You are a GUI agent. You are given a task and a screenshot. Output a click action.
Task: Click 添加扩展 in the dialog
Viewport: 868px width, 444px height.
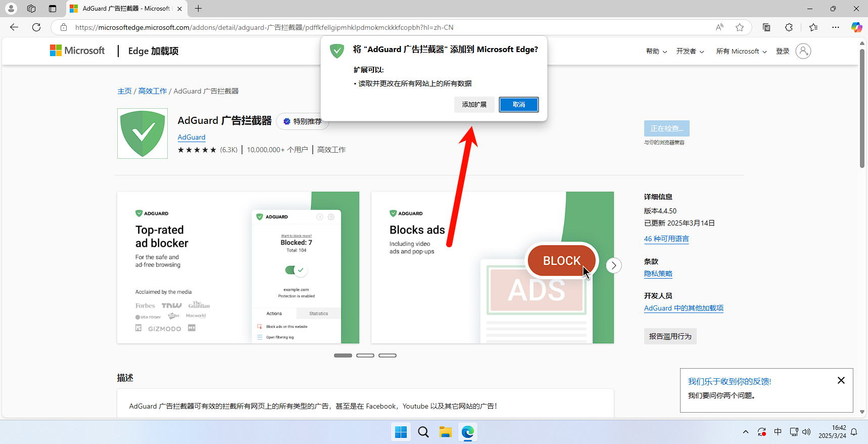pos(474,105)
